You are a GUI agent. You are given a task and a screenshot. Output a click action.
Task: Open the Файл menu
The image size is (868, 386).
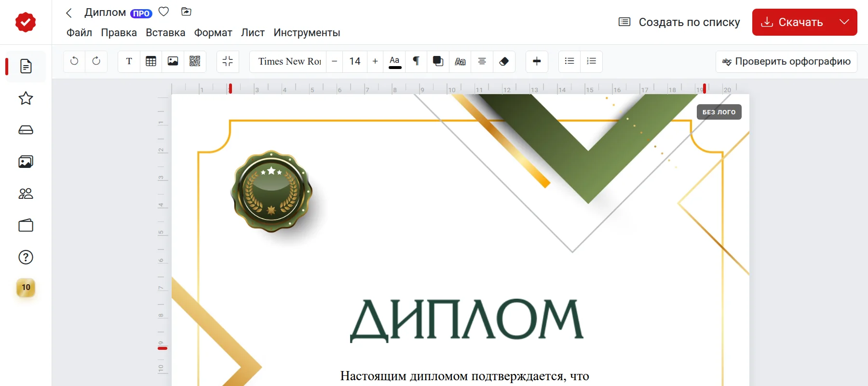point(79,33)
